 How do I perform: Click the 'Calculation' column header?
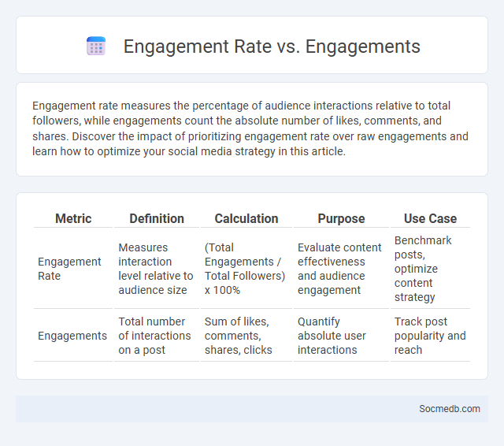click(246, 218)
